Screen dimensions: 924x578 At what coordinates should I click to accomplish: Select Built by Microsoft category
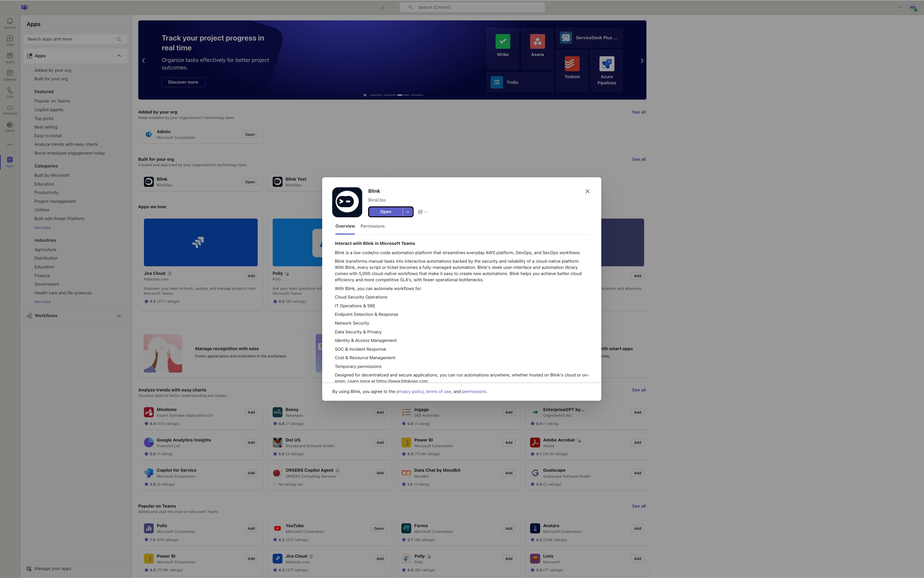pos(52,175)
